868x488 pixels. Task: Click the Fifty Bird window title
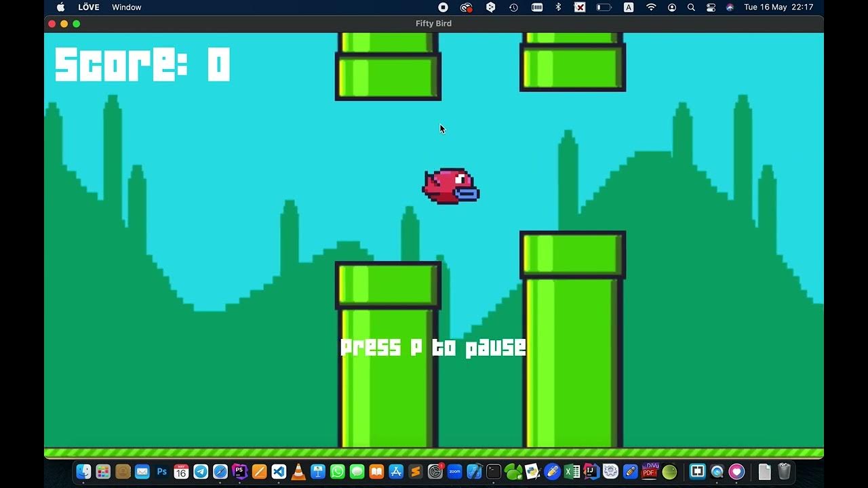(x=433, y=24)
